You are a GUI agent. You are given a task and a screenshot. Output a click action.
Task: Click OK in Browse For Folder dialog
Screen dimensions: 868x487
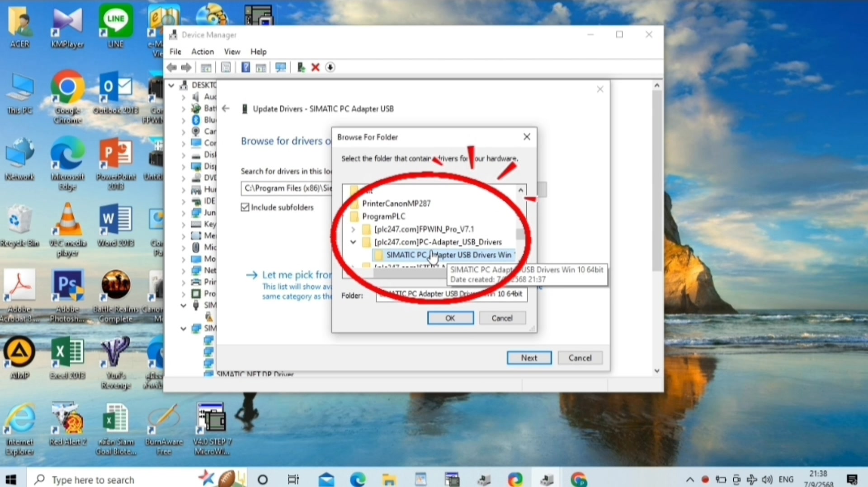pyautogui.click(x=450, y=318)
